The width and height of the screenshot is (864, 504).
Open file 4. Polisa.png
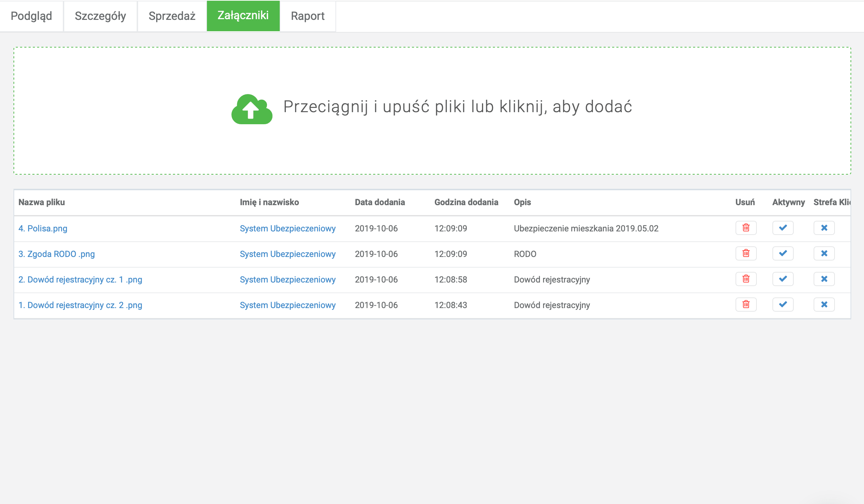point(43,228)
